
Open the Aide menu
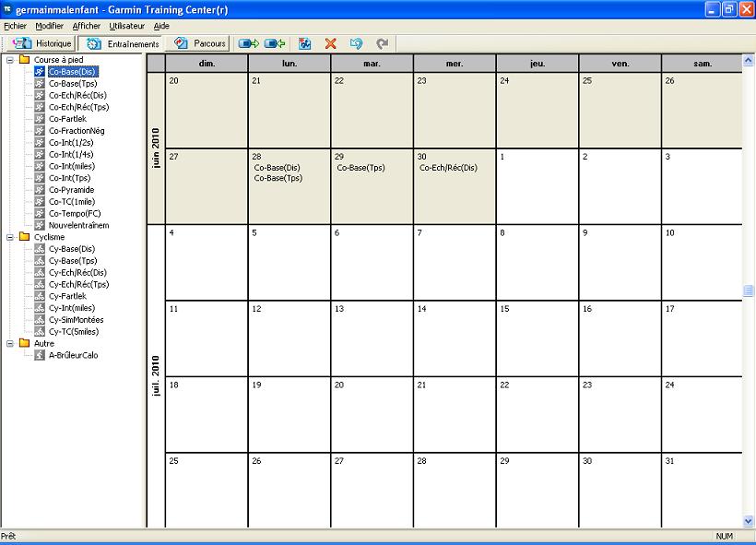[161, 26]
